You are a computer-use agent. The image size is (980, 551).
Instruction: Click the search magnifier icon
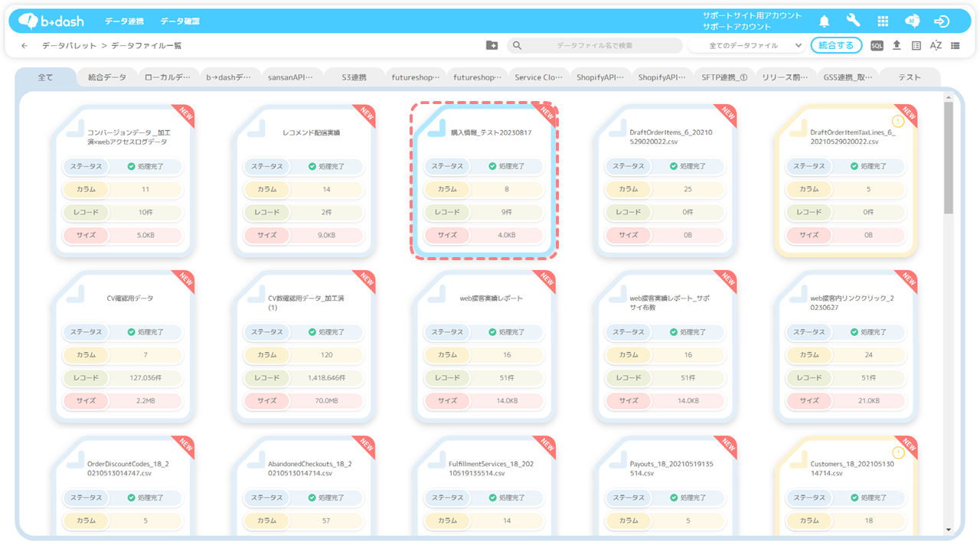click(518, 46)
